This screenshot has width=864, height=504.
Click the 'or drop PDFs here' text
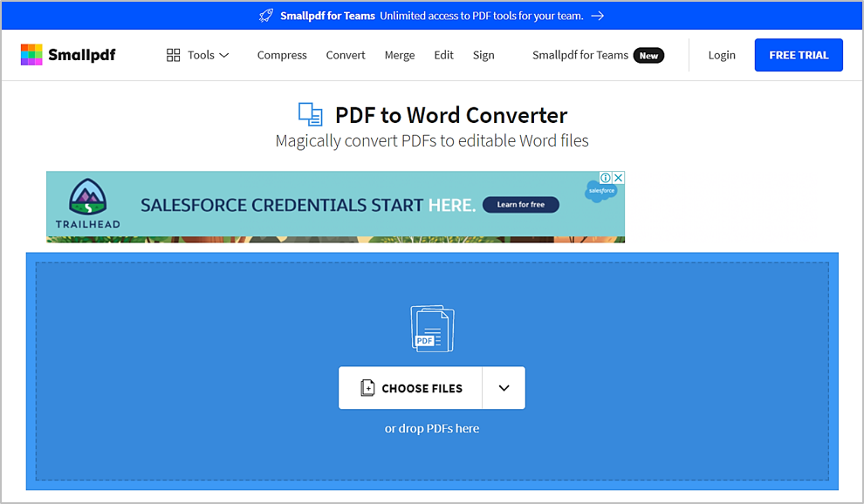[432, 428]
